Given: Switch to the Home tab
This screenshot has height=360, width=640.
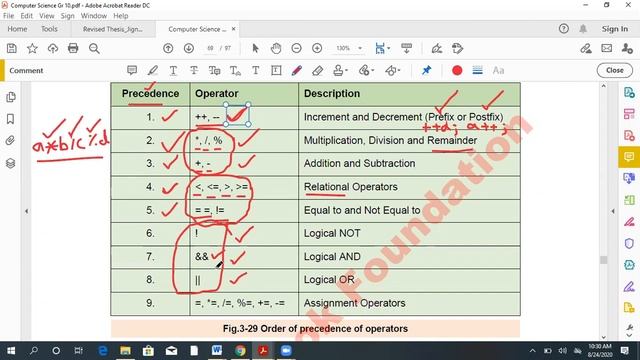Looking at the screenshot, I should [17, 29].
